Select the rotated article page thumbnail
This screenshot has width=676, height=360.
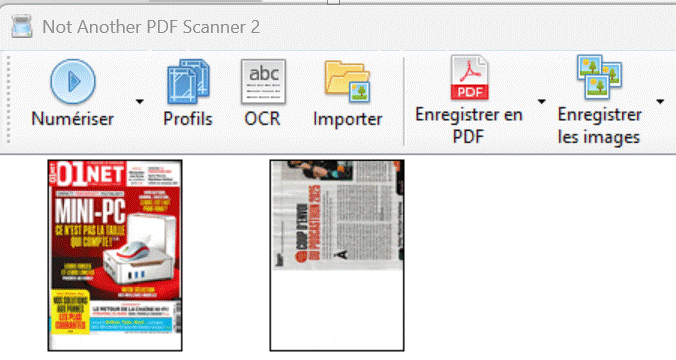[x=337, y=255]
